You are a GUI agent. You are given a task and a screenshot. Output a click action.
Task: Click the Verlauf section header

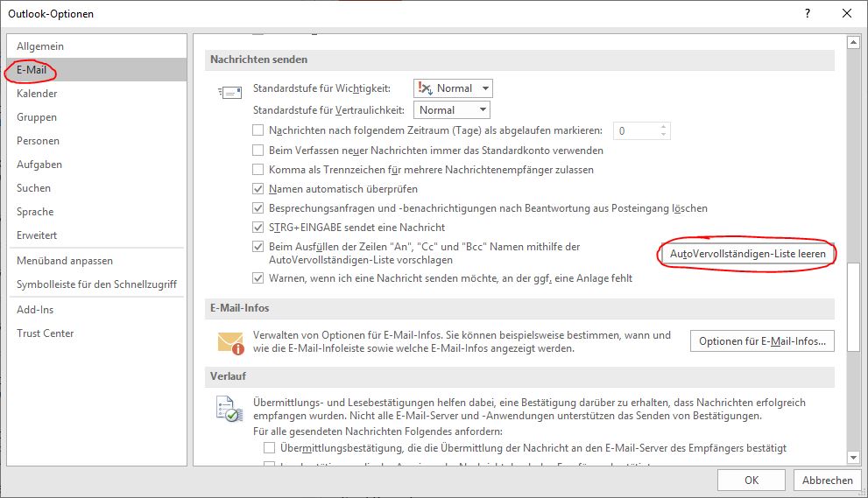(x=519, y=376)
